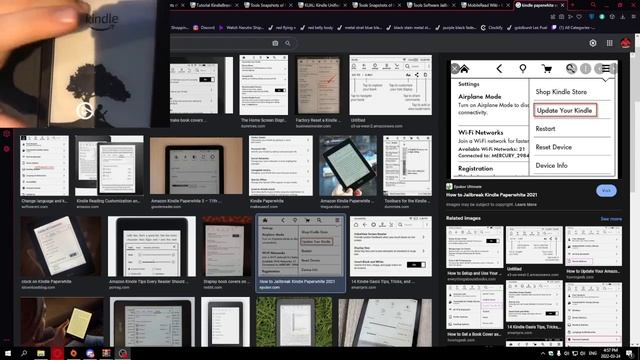Click Learn More copyright link
Image resolution: width=640 pixels, height=360 pixels.
coord(526,204)
